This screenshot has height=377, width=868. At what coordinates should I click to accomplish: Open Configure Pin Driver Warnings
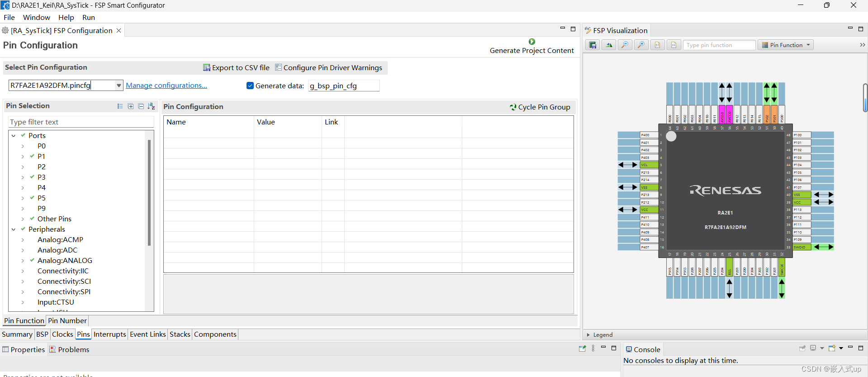(x=328, y=67)
